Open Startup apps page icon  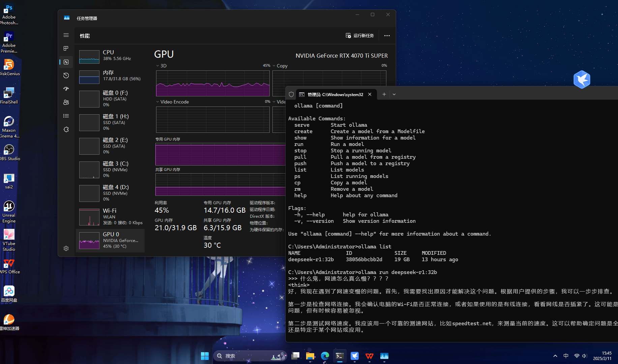(66, 89)
